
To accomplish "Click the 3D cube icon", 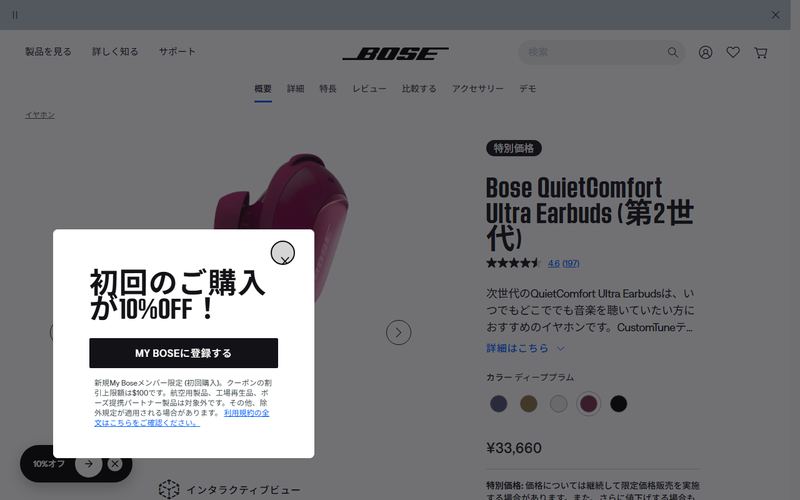I will [169, 489].
